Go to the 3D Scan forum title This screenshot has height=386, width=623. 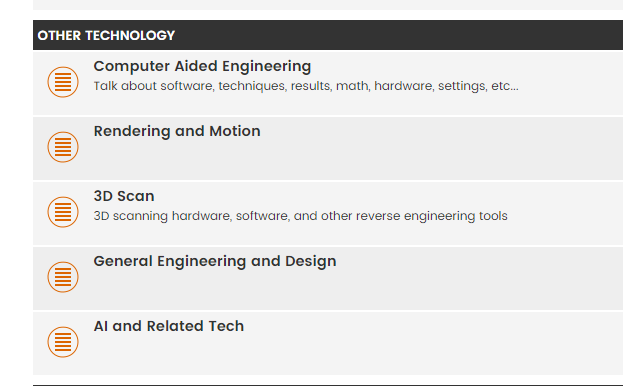[x=124, y=196]
